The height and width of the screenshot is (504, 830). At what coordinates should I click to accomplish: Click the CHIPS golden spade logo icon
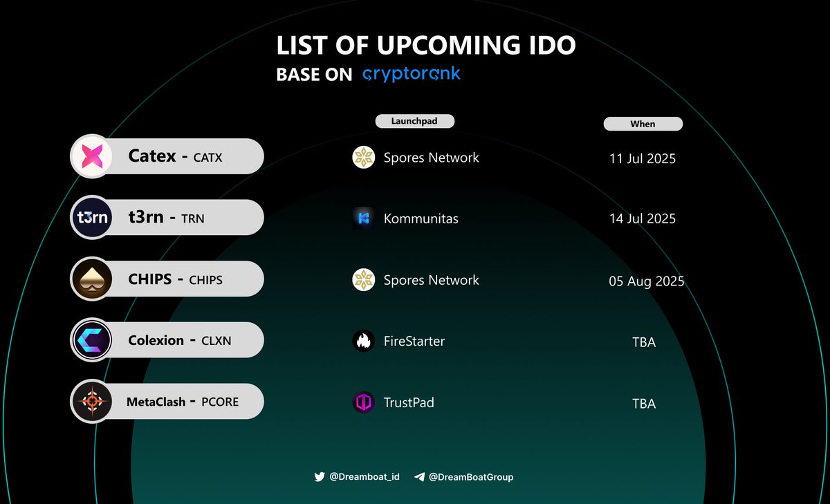click(91, 279)
